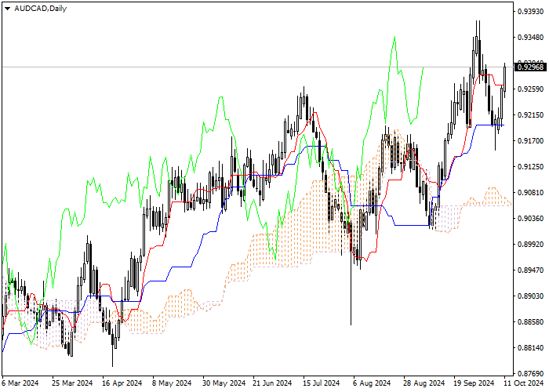Click price axis label 0.91250
This screenshot has height=392, width=549.
point(531,167)
